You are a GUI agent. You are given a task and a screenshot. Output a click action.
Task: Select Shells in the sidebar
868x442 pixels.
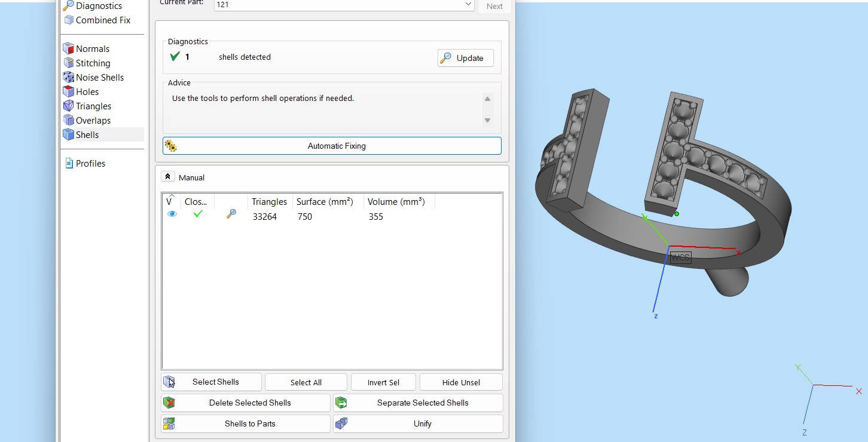(87, 135)
